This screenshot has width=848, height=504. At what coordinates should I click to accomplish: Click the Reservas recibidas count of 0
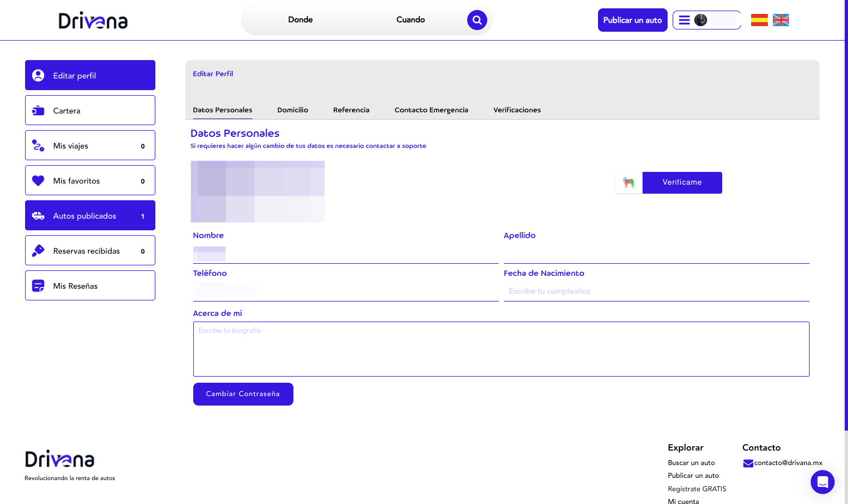point(143,251)
